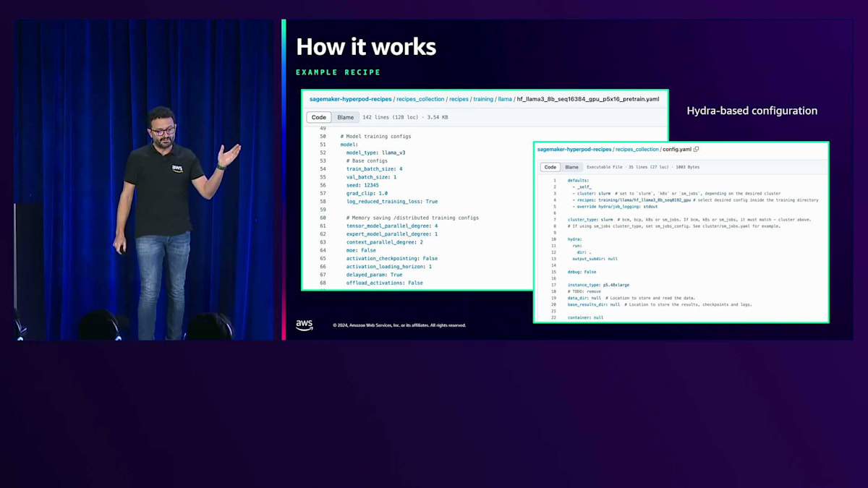
Task: Open sagemaker-hyperpod-recipes link in config.yaml breadcrumb
Action: [574, 149]
